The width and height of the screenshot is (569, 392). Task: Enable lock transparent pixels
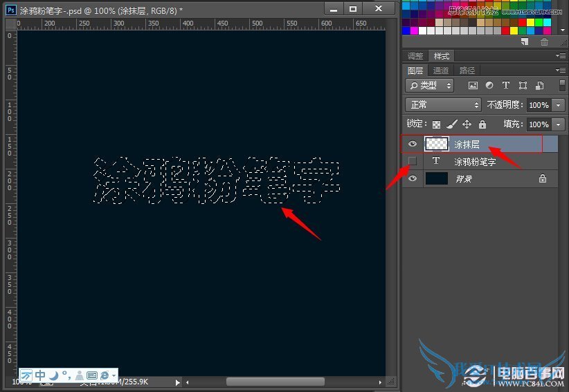pos(436,124)
